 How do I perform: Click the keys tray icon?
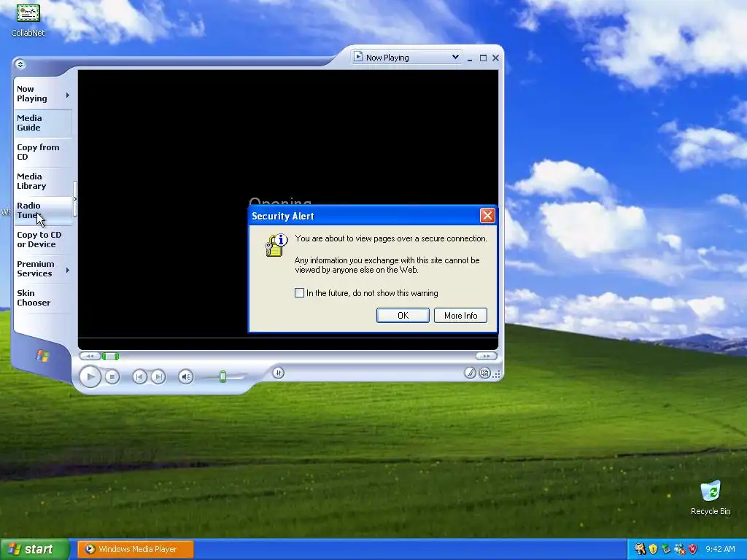coord(640,549)
